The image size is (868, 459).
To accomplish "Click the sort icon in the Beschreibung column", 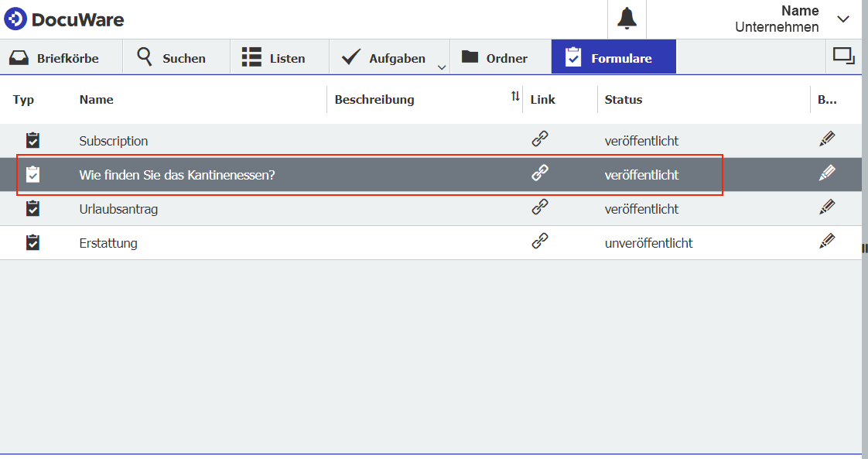I will (x=514, y=94).
